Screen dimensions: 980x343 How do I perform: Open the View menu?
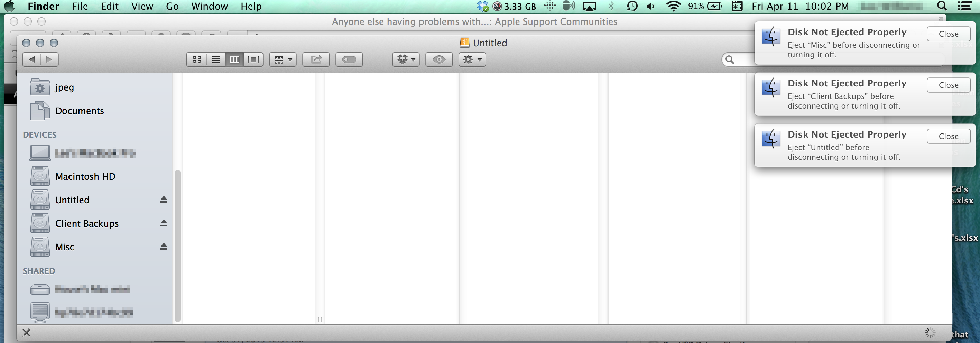142,7
